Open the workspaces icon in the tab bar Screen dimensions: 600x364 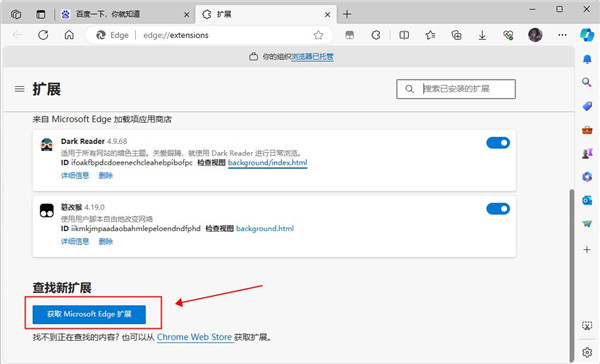pyautogui.click(x=16, y=15)
